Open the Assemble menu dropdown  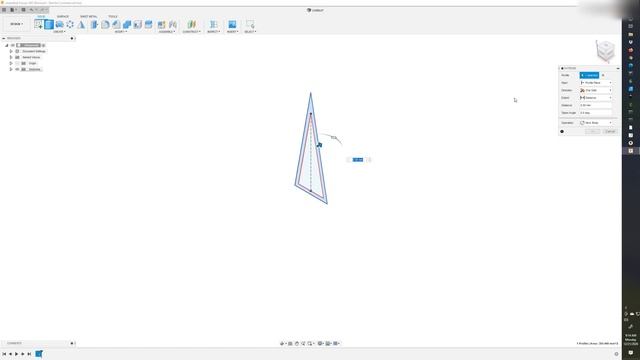pos(167,31)
